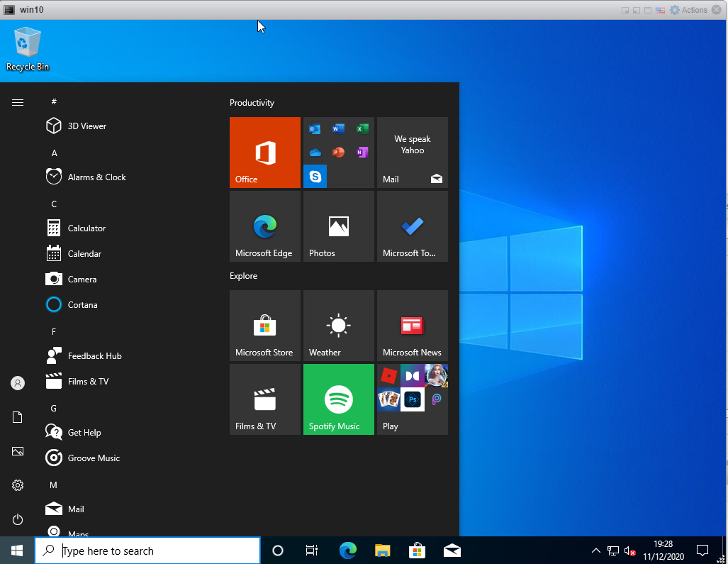Click the "A" heading to open the alphabet index
This screenshot has height=564, width=728.
[54, 153]
